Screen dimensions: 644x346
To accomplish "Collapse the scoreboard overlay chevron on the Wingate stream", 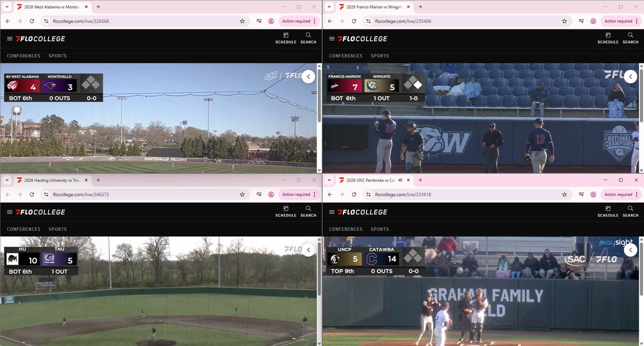I will tap(630, 76).
